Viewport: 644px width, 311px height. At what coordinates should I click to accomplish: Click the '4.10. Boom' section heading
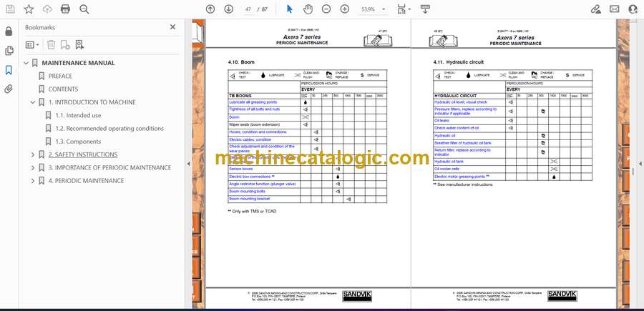241,62
